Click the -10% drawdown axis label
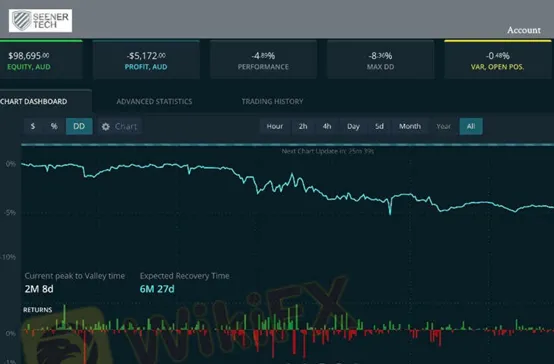 coord(8,257)
